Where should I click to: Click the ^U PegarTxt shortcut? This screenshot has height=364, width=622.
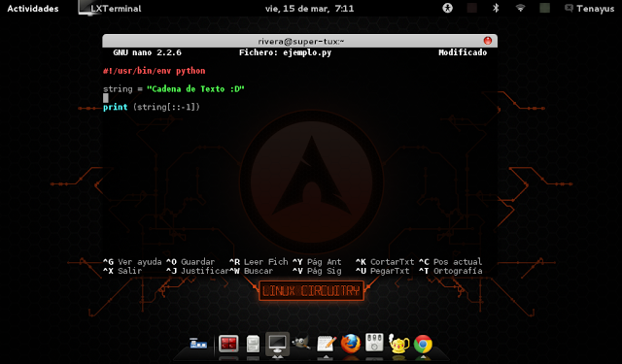(x=382, y=271)
